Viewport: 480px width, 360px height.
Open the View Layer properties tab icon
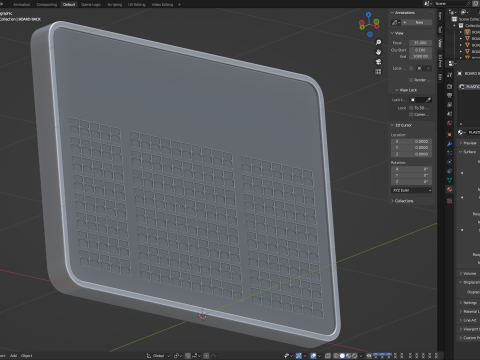tap(450, 105)
